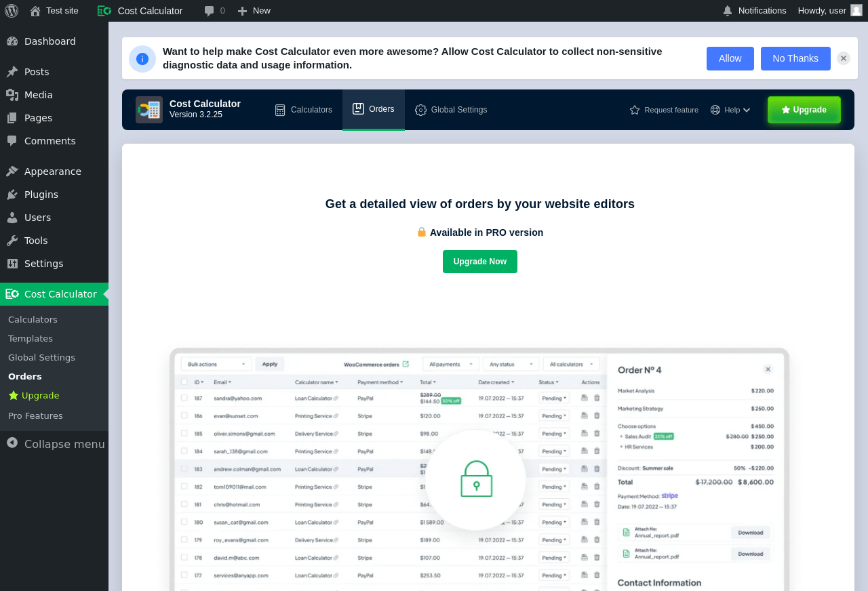
Task: Collapse the sidebar menu
Action: (x=54, y=444)
